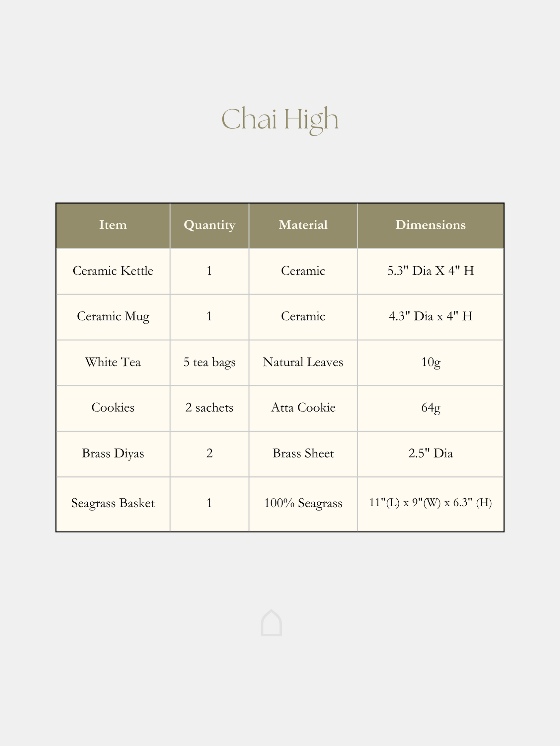Click the "Brass Sheet" material cell

click(303, 453)
